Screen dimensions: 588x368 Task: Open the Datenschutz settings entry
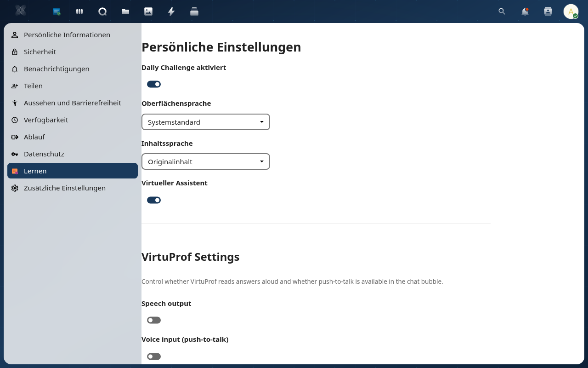(x=43, y=154)
